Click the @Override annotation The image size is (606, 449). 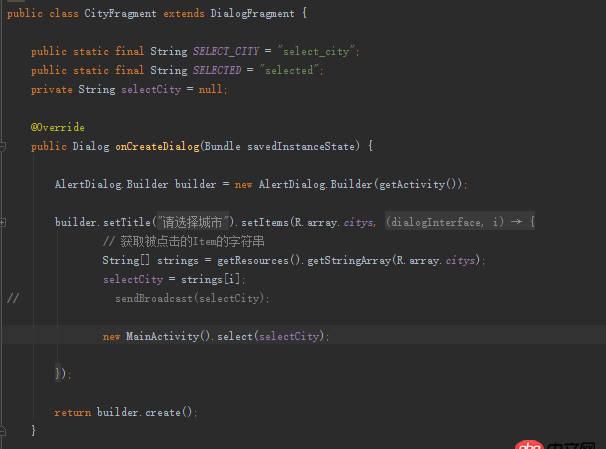click(x=58, y=128)
